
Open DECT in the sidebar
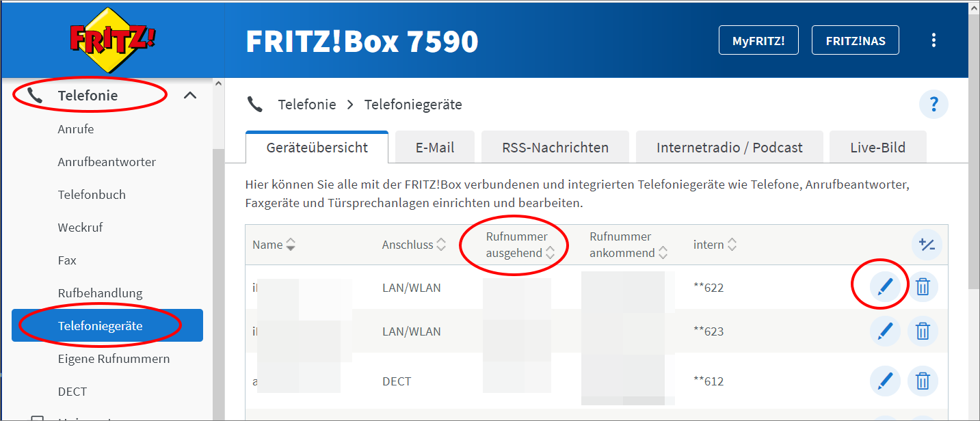point(72,392)
